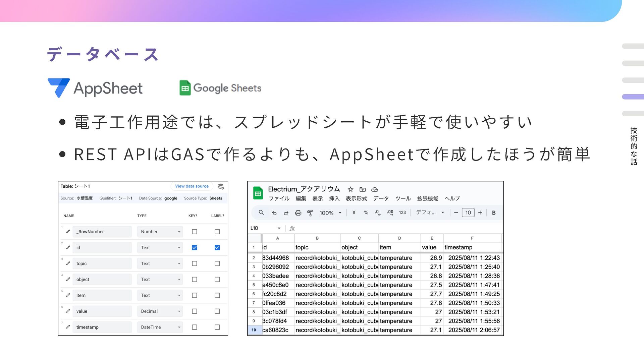The width and height of the screenshot is (644, 362).
Task: Toggle bold B in Sheets toolbar
Action: pyautogui.click(x=494, y=213)
